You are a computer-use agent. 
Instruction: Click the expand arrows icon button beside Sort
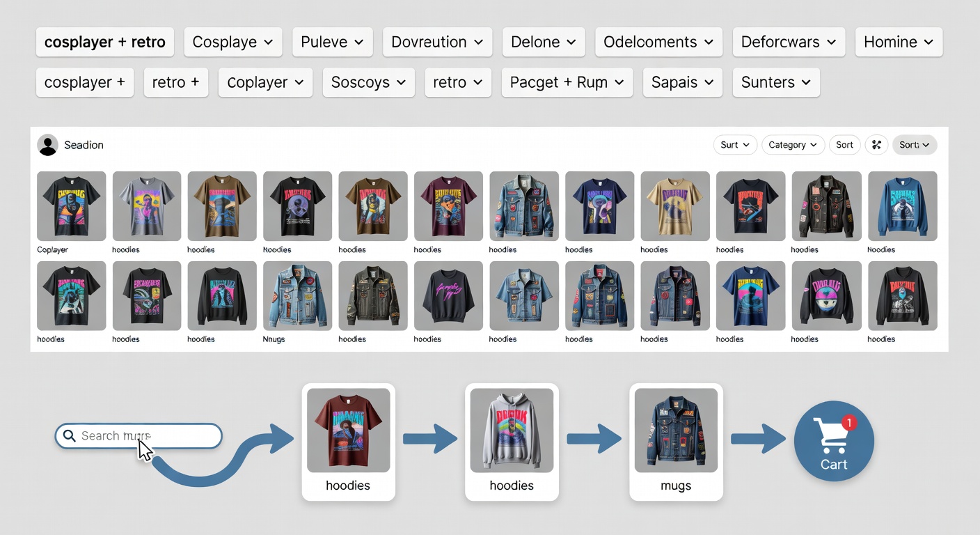[876, 145]
